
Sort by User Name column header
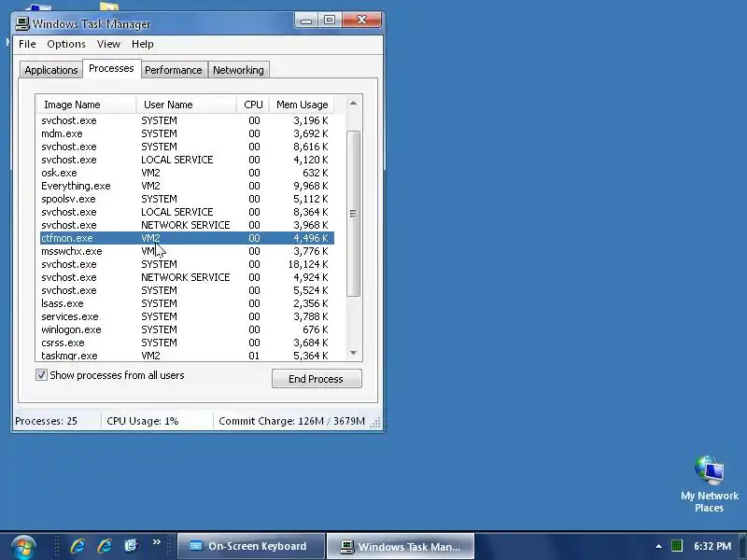pos(186,105)
